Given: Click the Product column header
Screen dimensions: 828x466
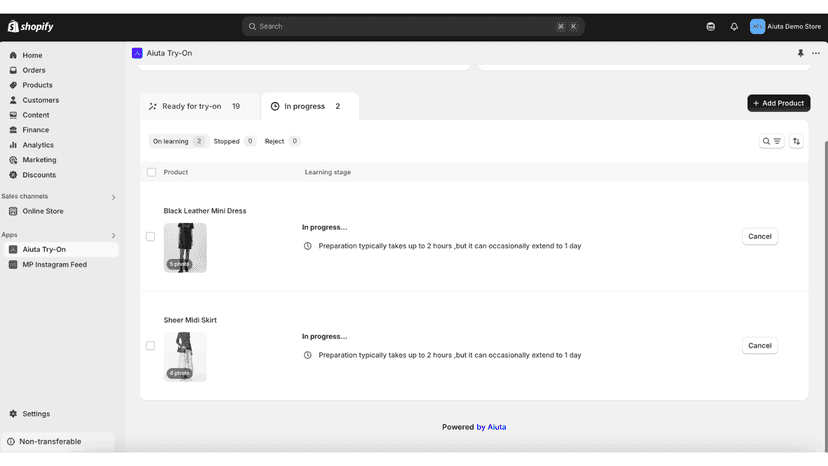Looking at the screenshot, I should click(175, 172).
